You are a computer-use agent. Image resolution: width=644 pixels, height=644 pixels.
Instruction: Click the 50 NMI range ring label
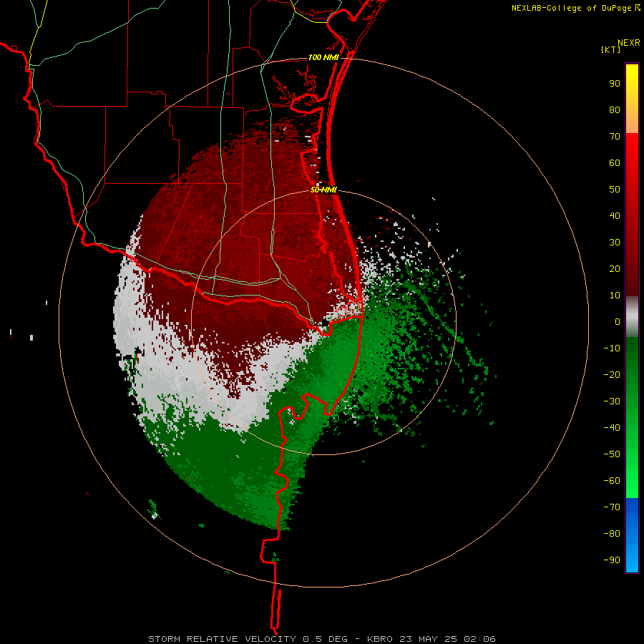click(323, 190)
